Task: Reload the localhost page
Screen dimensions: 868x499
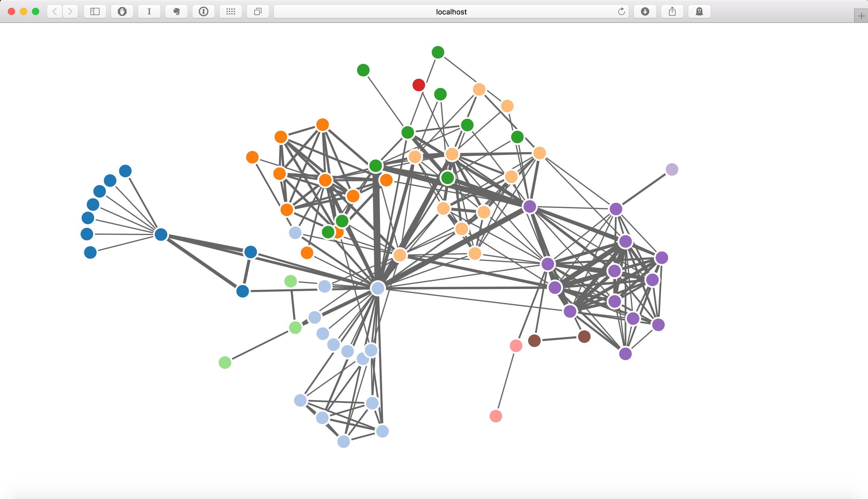Action: [x=621, y=12]
